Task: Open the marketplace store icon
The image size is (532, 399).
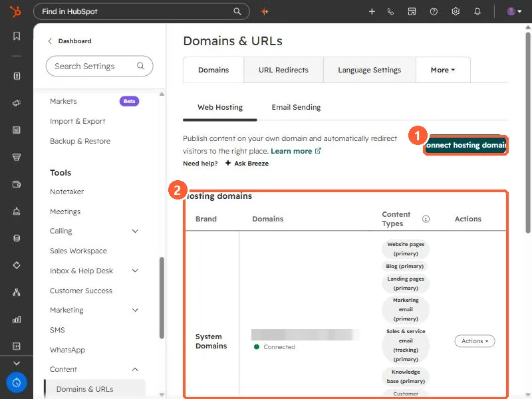Action: [412, 11]
